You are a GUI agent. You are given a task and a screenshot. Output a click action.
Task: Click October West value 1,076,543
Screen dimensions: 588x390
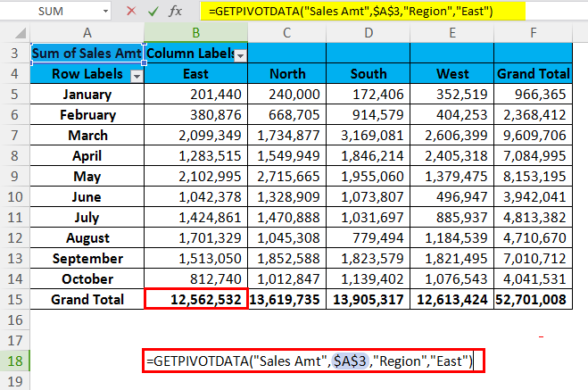tap(451, 279)
